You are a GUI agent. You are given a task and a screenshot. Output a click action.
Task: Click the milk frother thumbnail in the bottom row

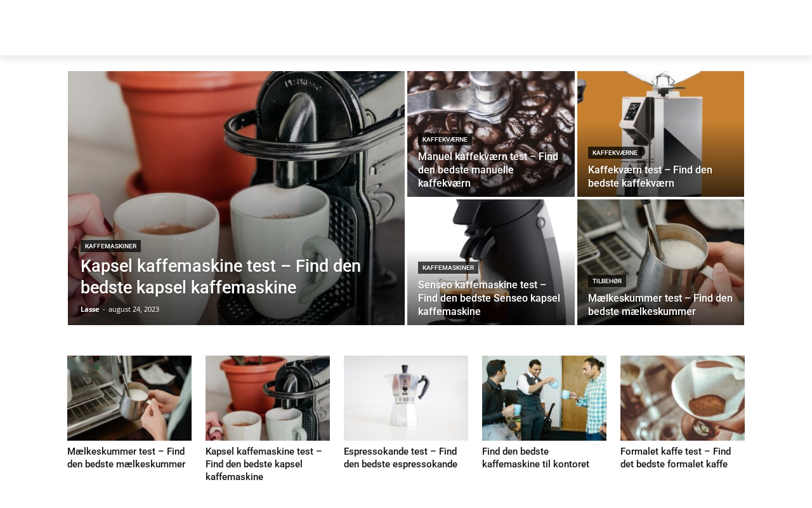pos(129,398)
